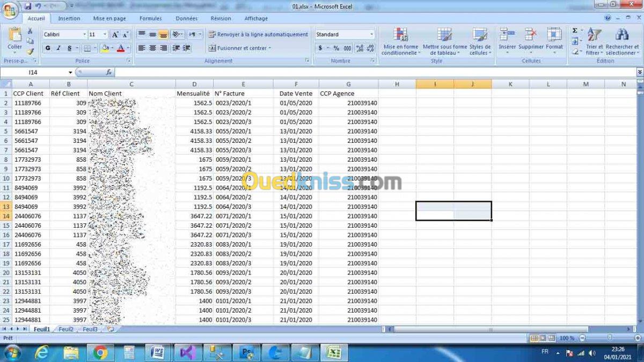Adjust the zoom slider in status bar
This screenshot has height=362, width=644.
609,338
